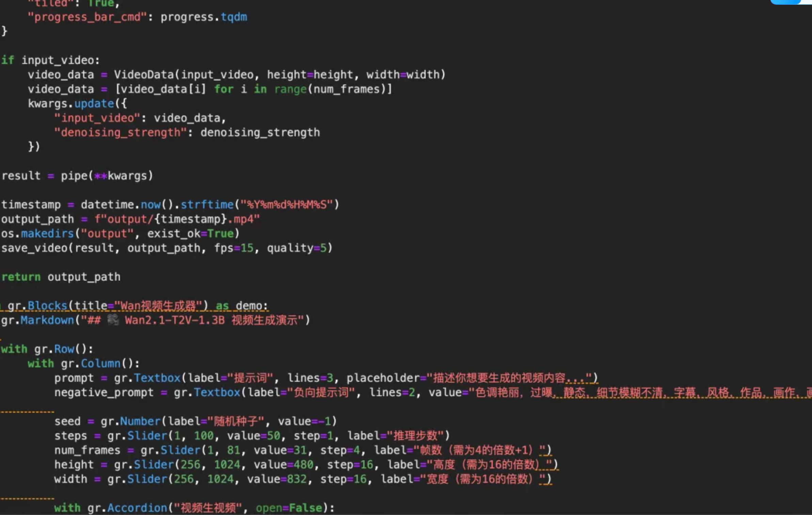Click the movie camera emoji in Markdown string
Viewport: 812px width, 515px height.
click(x=113, y=320)
